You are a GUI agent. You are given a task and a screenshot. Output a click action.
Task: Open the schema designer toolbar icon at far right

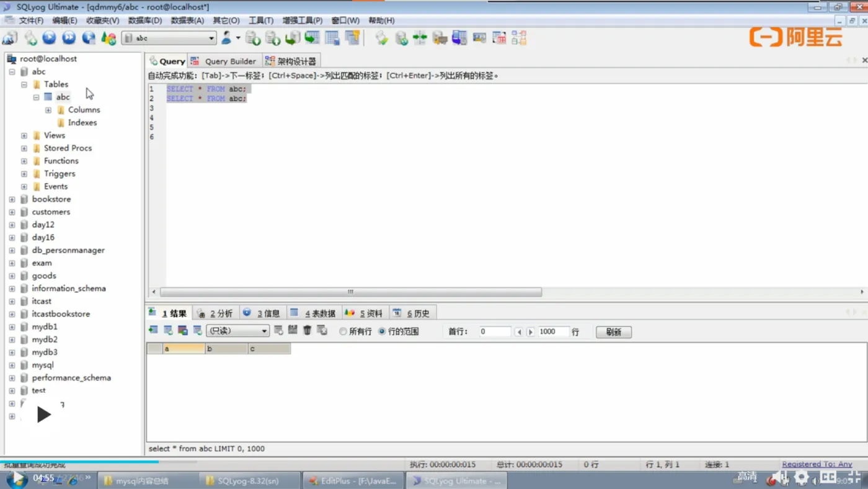tap(519, 38)
